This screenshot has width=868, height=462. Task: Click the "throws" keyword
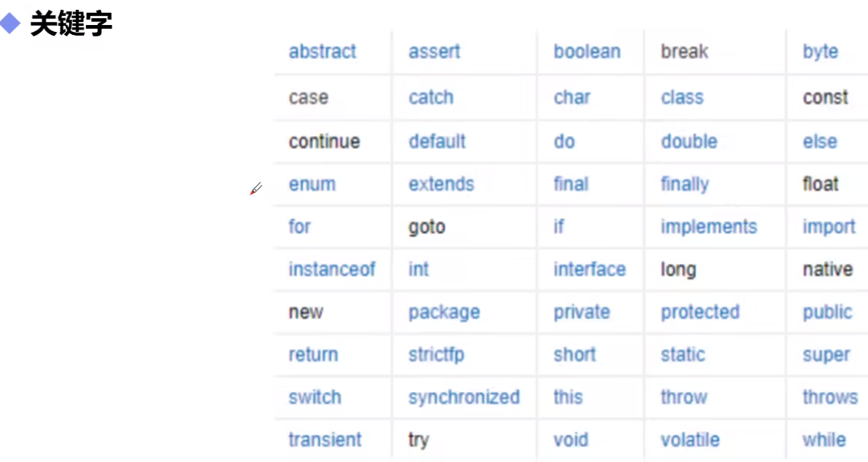pos(830,397)
